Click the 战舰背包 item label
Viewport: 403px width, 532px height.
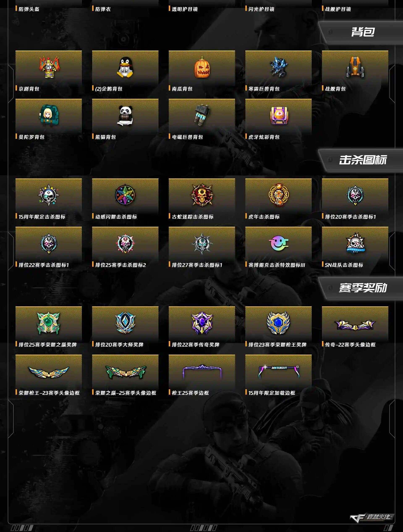(335, 89)
